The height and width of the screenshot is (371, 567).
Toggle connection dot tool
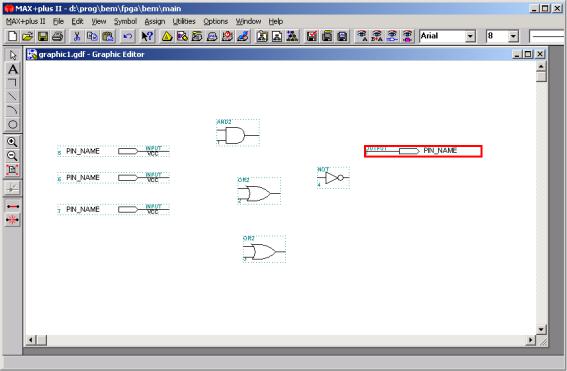13,188
